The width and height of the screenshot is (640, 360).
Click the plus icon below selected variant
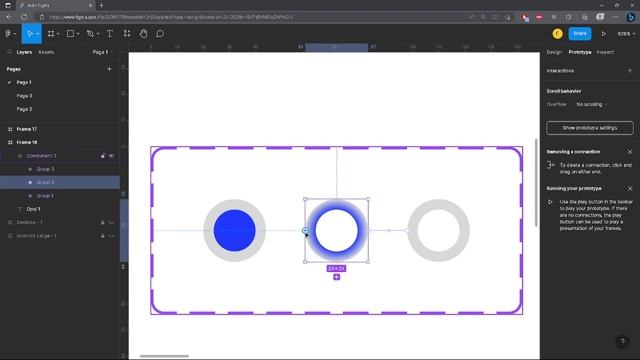(336, 277)
